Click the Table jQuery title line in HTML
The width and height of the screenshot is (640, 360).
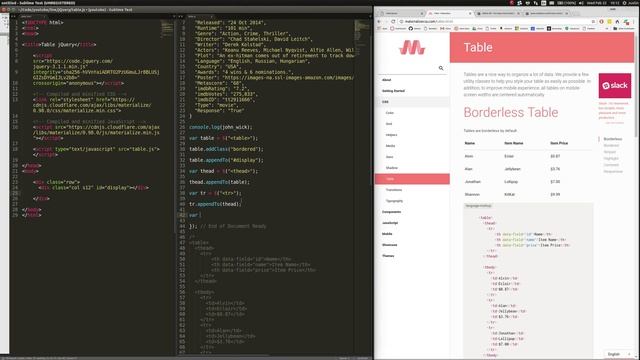pos(59,44)
